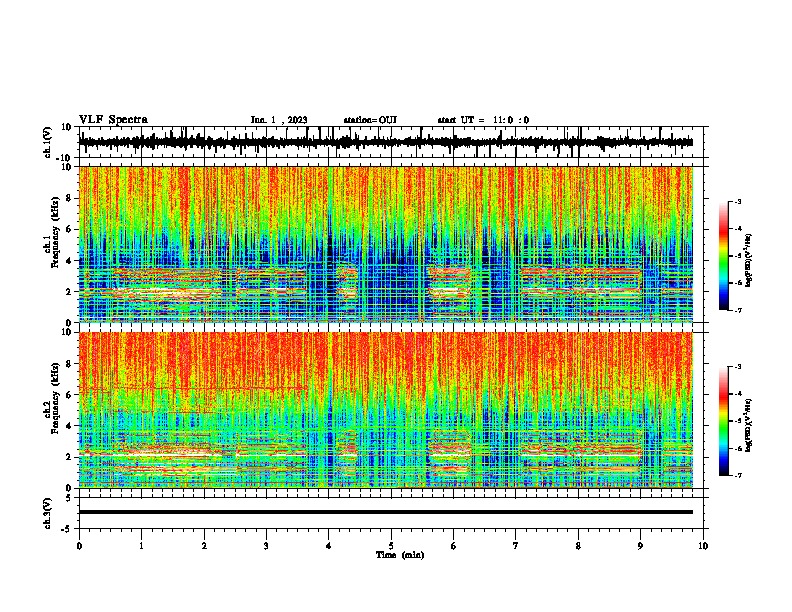
Task: Click the time axis tick label "10"
Action: 703,546
